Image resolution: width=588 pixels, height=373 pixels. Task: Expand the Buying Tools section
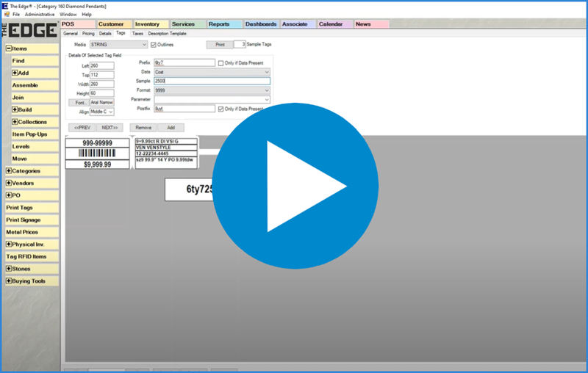tap(9, 281)
